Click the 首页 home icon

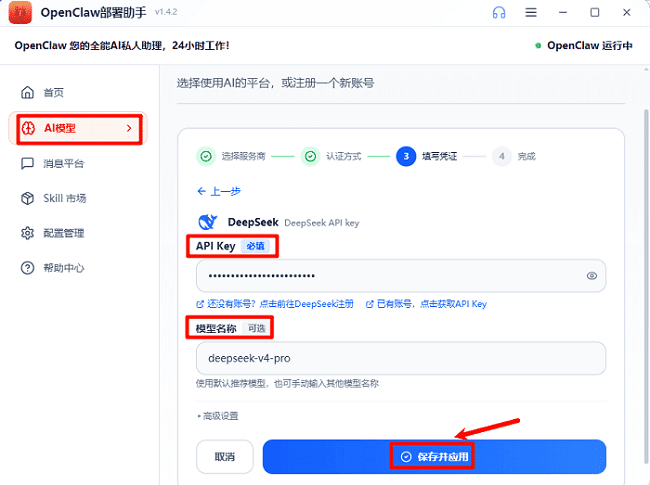point(27,92)
